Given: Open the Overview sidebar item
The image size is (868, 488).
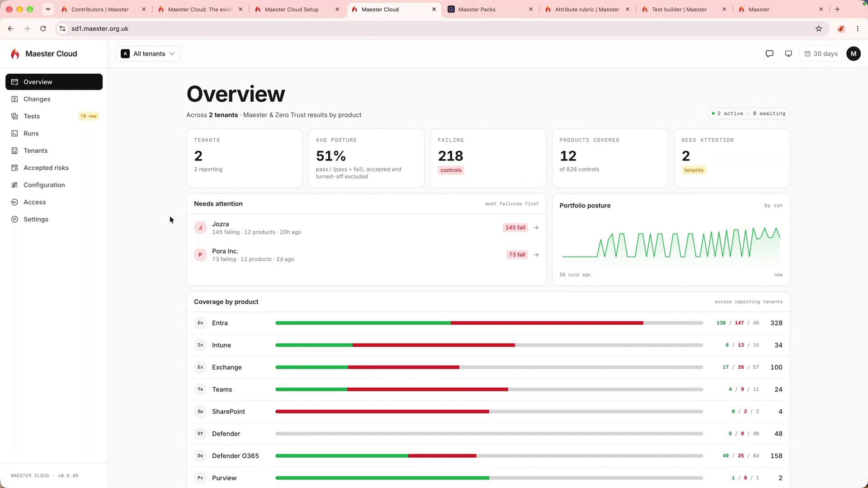Looking at the screenshot, I should tap(54, 82).
